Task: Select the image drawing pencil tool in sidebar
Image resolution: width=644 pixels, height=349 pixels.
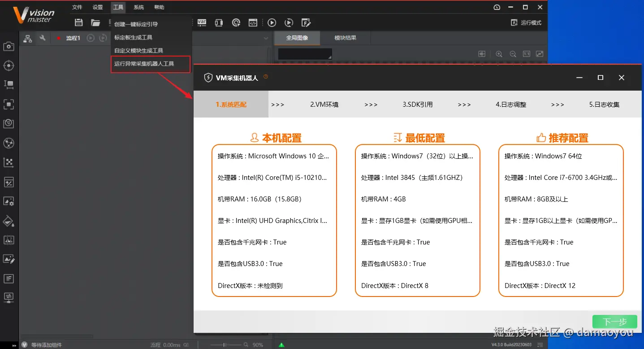Action: [9, 259]
